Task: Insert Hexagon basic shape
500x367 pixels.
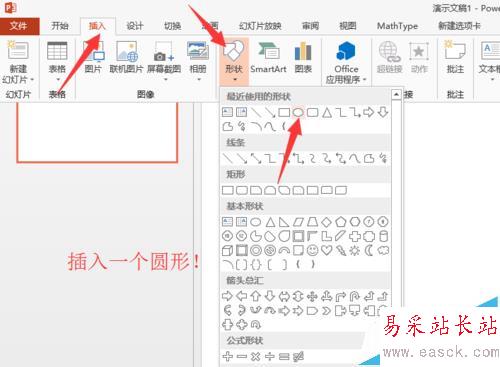Action: [355, 222]
